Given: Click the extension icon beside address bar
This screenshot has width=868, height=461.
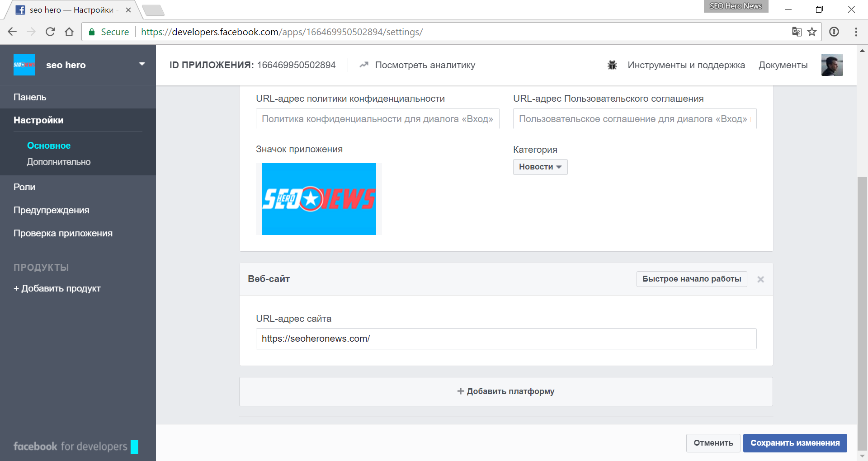Looking at the screenshot, I should 834,32.
